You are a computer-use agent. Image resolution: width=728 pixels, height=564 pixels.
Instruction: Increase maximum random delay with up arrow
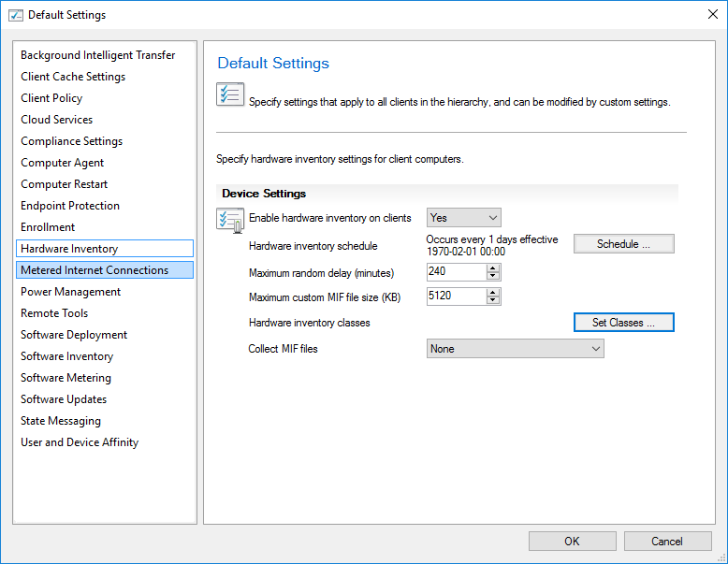click(492, 268)
